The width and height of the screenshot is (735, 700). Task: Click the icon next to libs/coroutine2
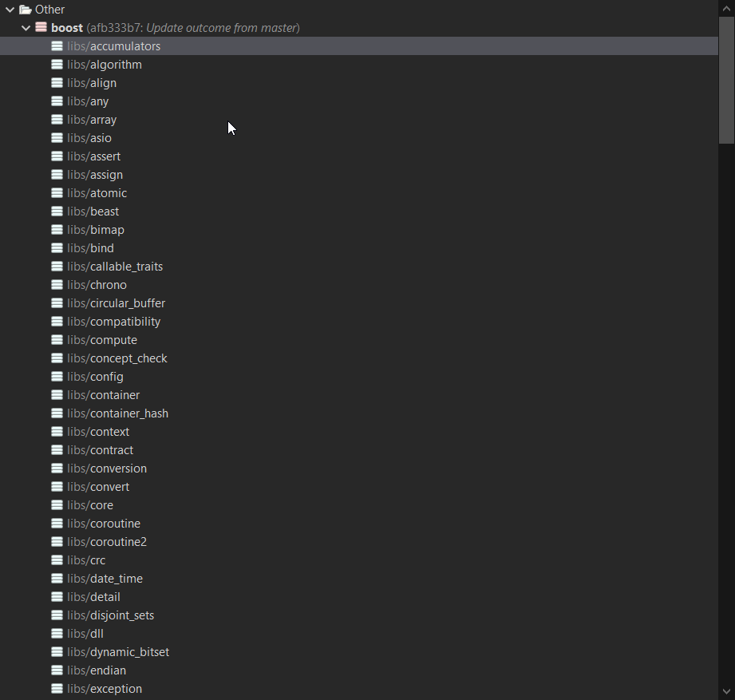[x=57, y=541]
